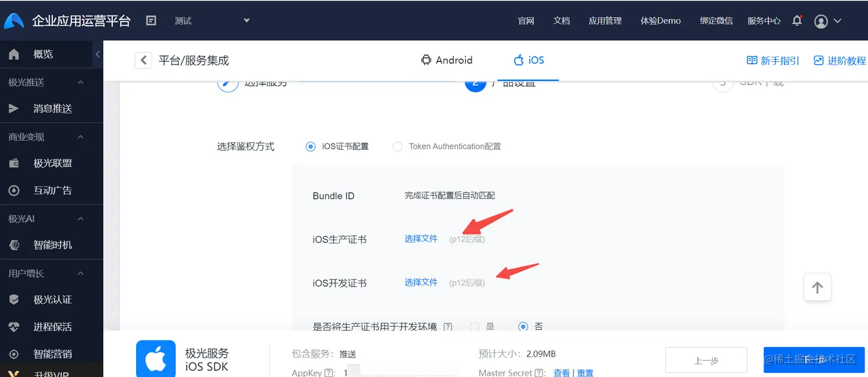Viewport: 868px width, 377px height.
Task: Select 否 for using production certificate
Action: click(x=523, y=327)
